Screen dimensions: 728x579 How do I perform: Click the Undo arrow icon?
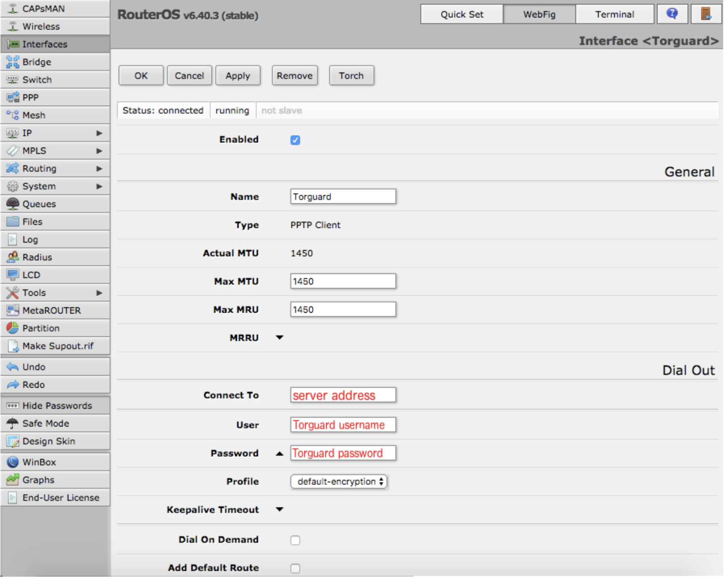click(12, 367)
